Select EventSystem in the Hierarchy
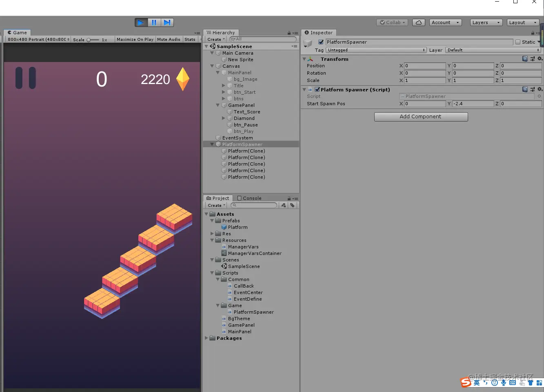This screenshot has width=544, height=392. [238, 138]
